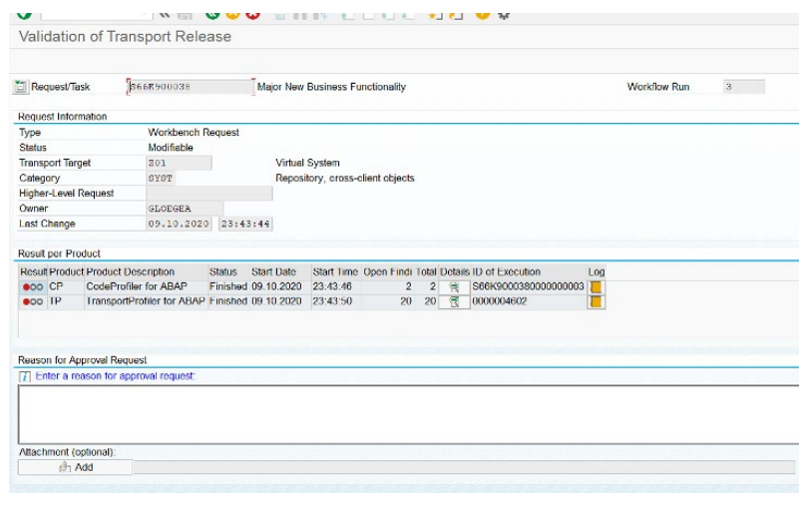Open Details icon for TransportProfiler row
812x510 pixels.
454,302
